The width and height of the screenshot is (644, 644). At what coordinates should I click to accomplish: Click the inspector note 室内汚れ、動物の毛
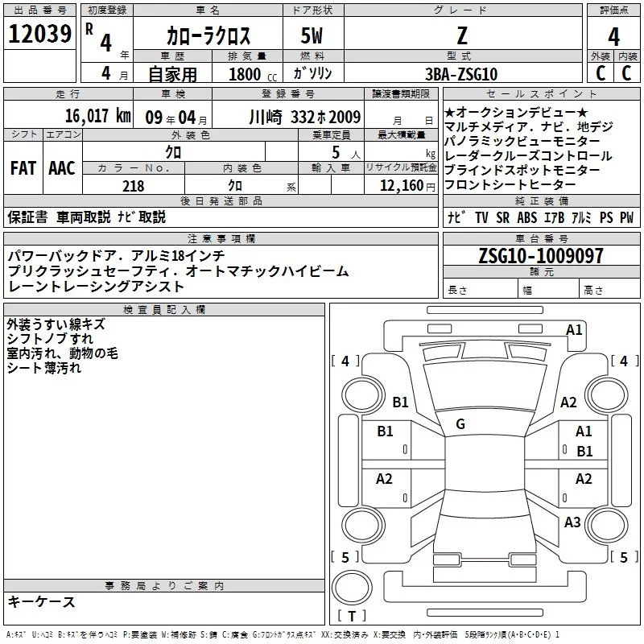pos(63,353)
